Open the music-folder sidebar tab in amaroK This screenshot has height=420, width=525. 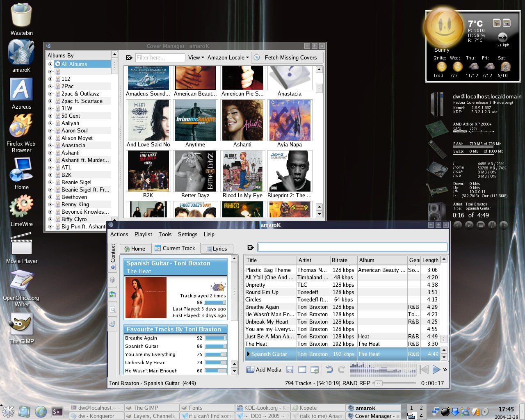coord(113,294)
